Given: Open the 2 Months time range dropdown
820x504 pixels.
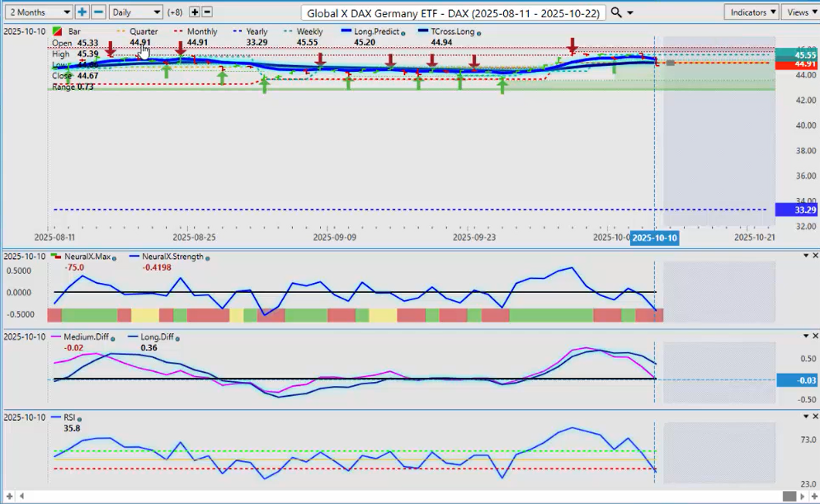Looking at the screenshot, I should [37, 12].
